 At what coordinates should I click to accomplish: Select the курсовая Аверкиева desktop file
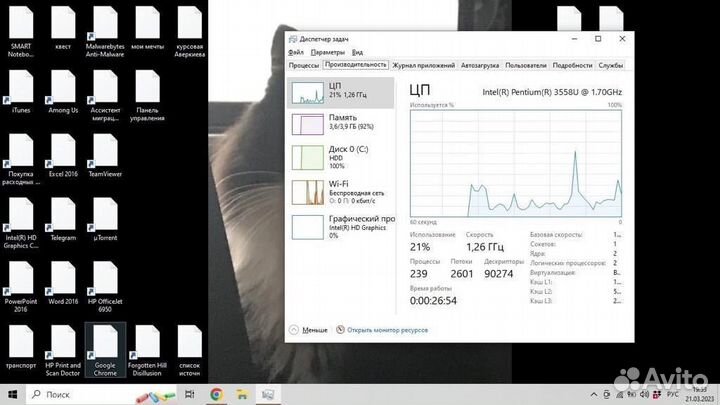[189, 31]
